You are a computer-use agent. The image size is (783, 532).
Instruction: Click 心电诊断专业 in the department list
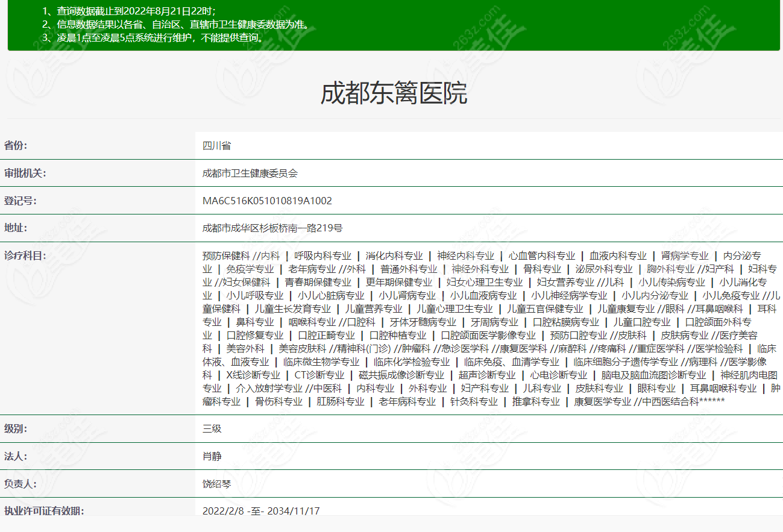[x=559, y=375]
